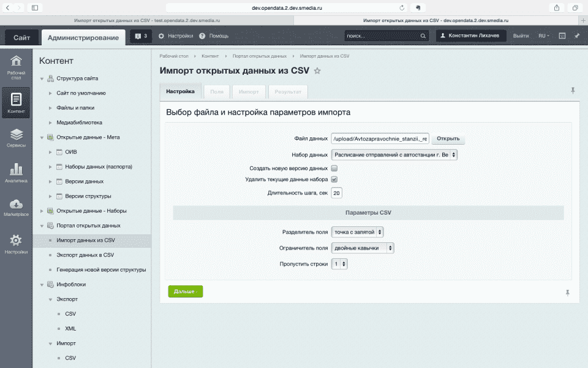Open Помощь help in top bar
The width and height of the screenshot is (588, 368).
214,36
